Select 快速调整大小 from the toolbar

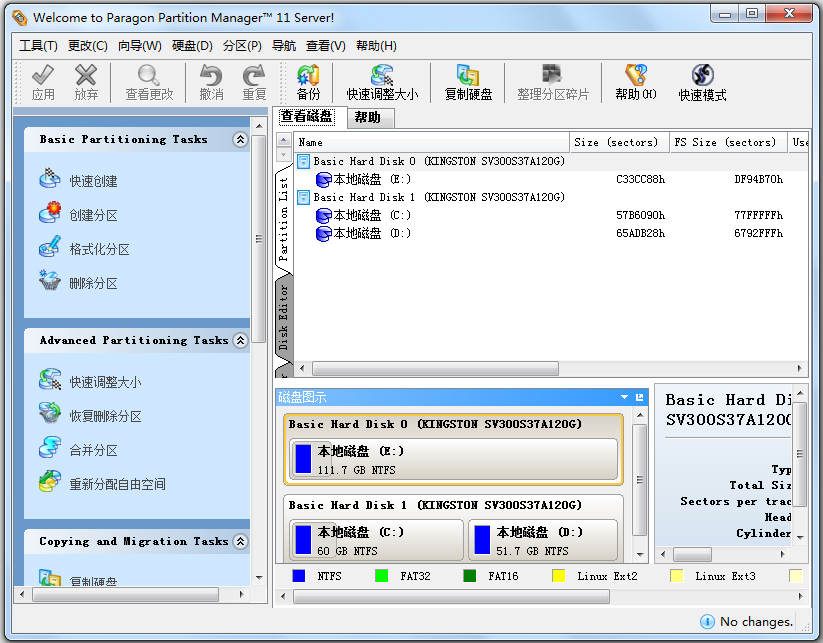click(380, 82)
